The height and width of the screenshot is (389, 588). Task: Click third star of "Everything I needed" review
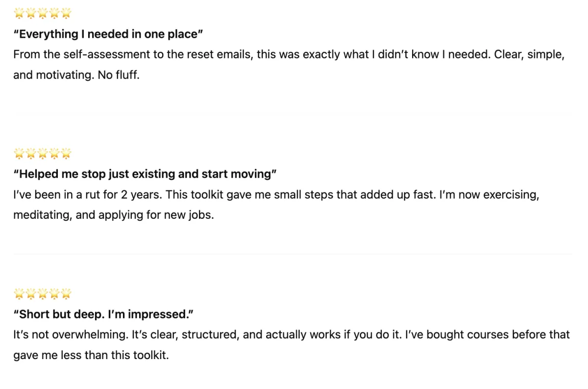click(43, 13)
